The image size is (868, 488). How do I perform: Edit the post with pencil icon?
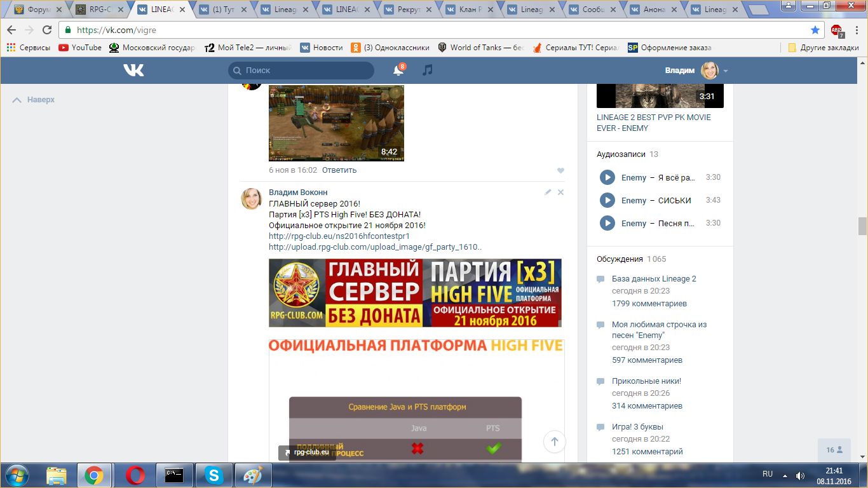pos(548,192)
